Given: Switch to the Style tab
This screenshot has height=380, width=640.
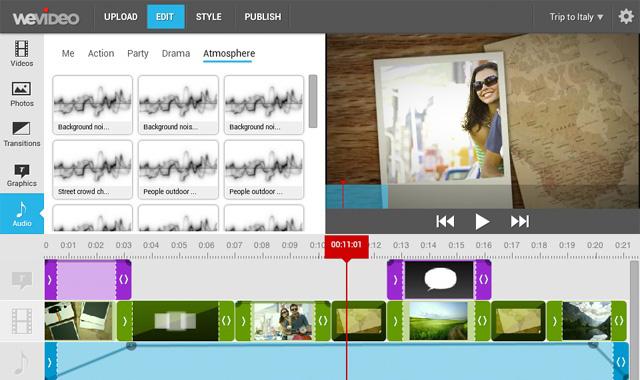Looking at the screenshot, I should [209, 17].
